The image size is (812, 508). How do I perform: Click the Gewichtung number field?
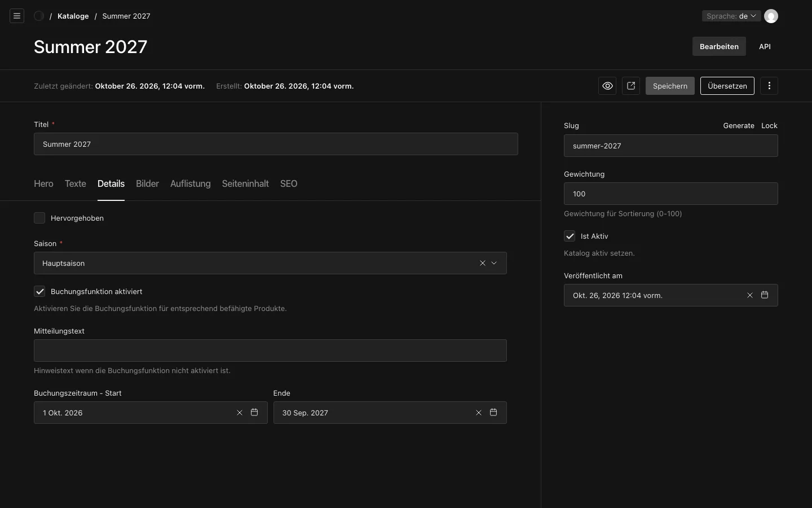(671, 194)
